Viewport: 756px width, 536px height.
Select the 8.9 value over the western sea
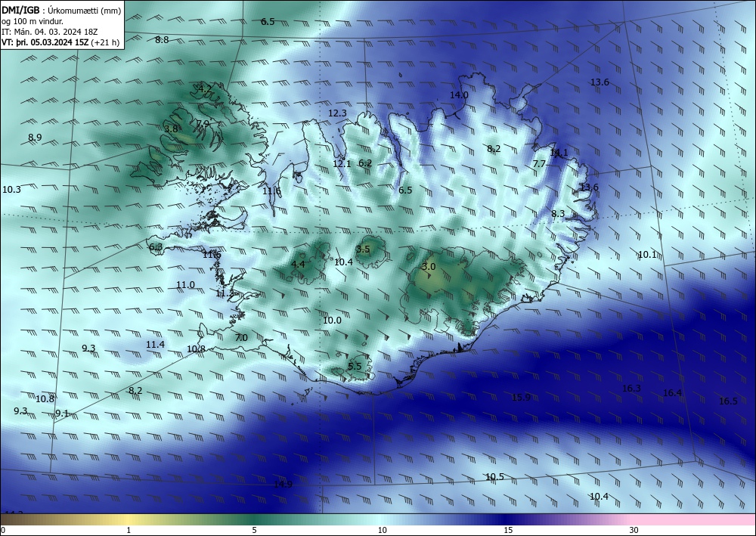point(35,138)
